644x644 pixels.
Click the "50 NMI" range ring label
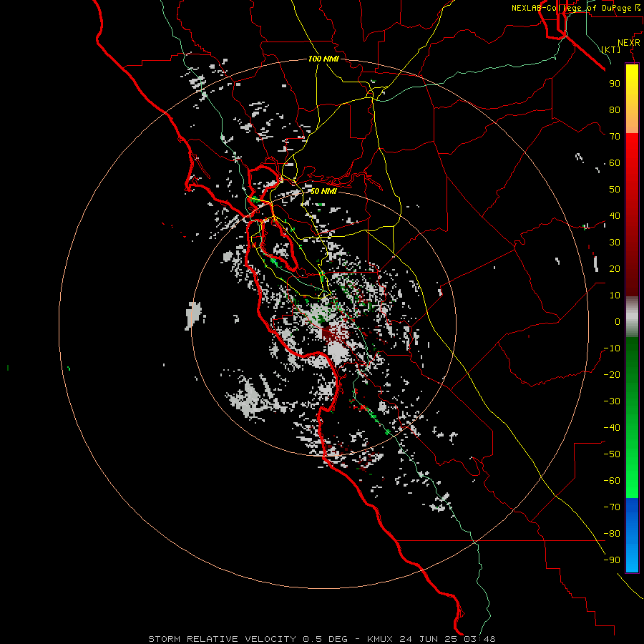(x=323, y=191)
